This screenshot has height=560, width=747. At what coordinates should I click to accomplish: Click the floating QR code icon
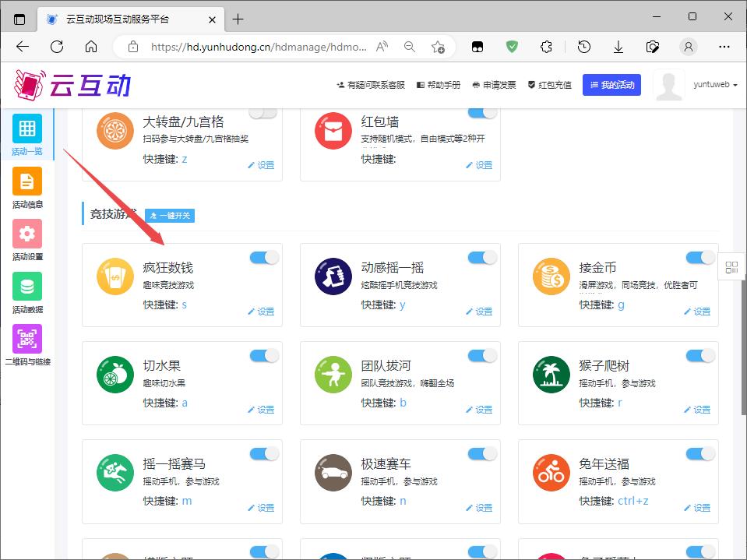[x=731, y=268]
